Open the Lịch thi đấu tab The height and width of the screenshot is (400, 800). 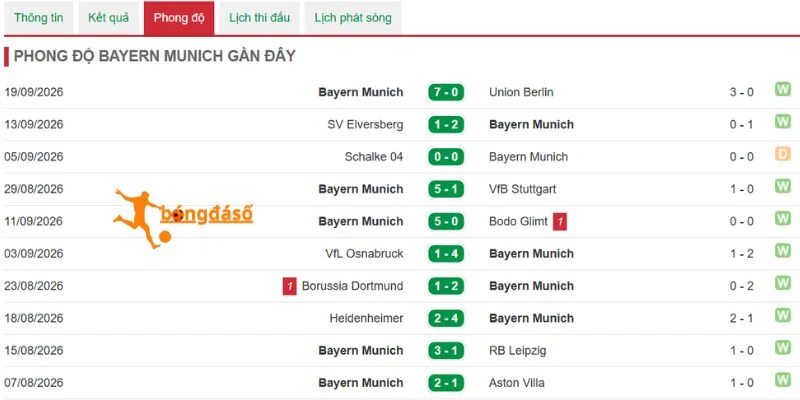pos(259,18)
